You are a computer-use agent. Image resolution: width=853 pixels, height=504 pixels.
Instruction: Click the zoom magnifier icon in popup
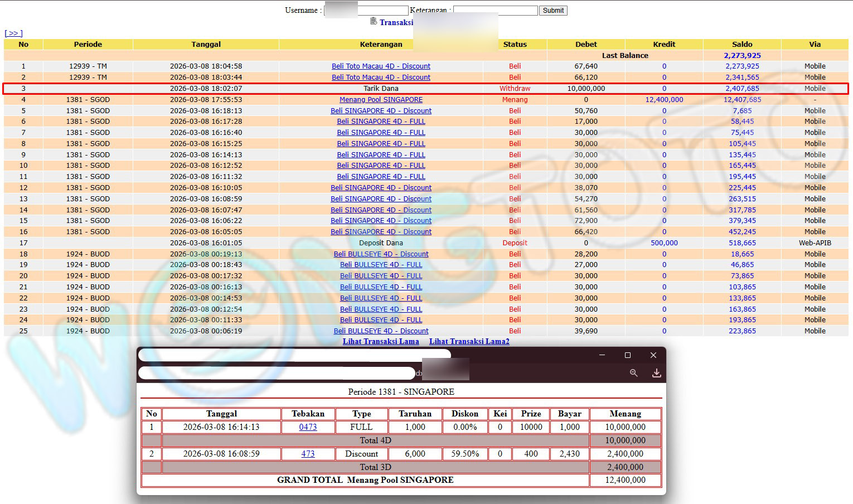pyautogui.click(x=633, y=373)
